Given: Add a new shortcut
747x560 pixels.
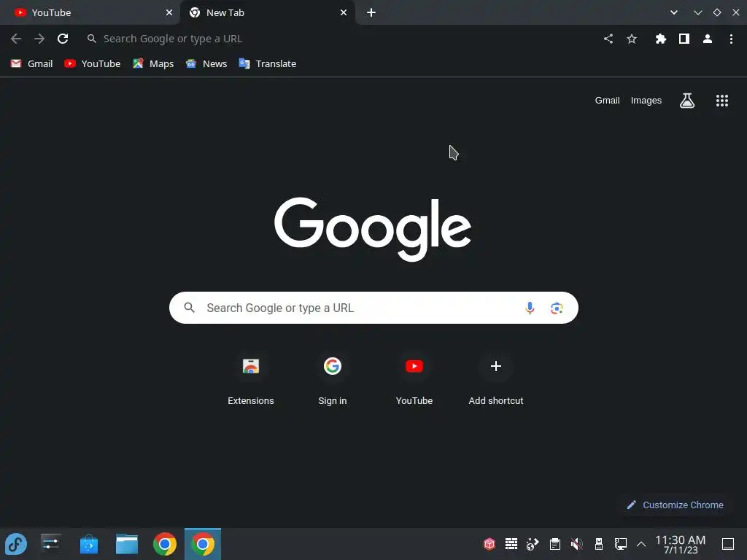Looking at the screenshot, I should click(496, 379).
